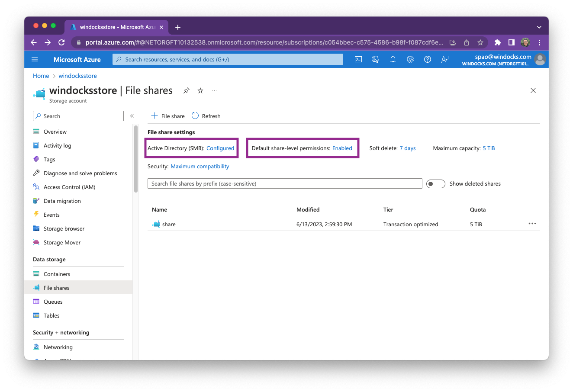The image size is (573, 392).
Task: Enable Show deleted shares
Action: coord(435,183)
